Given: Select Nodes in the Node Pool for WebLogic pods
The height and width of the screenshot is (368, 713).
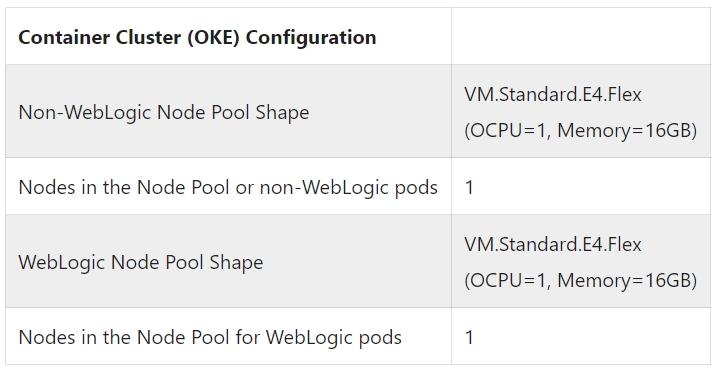Looking at the screenshot, I should tap(210, 338).
